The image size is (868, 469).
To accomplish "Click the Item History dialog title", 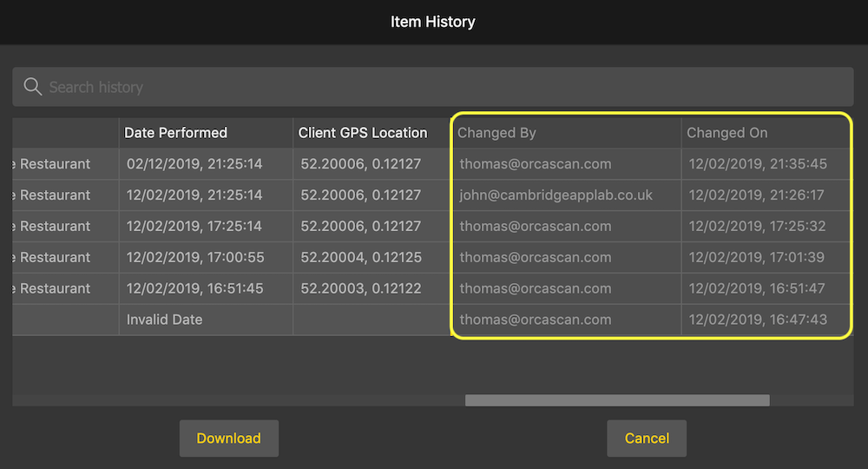I will 433,22.
